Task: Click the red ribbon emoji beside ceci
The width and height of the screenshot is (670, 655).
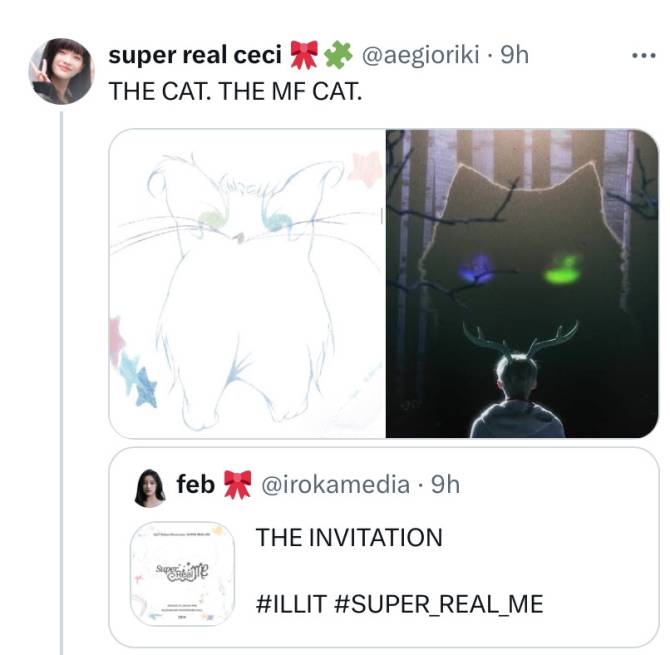Action: coord(304,55)
